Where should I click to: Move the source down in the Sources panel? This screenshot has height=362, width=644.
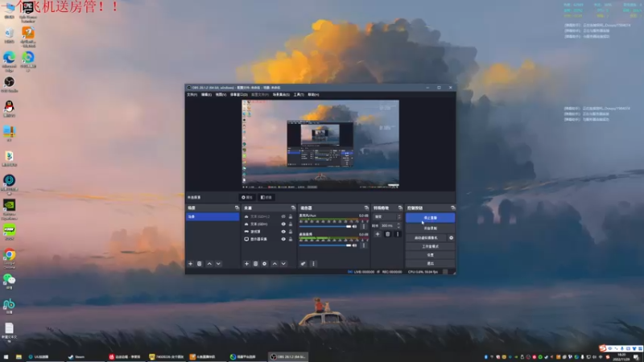283,264
